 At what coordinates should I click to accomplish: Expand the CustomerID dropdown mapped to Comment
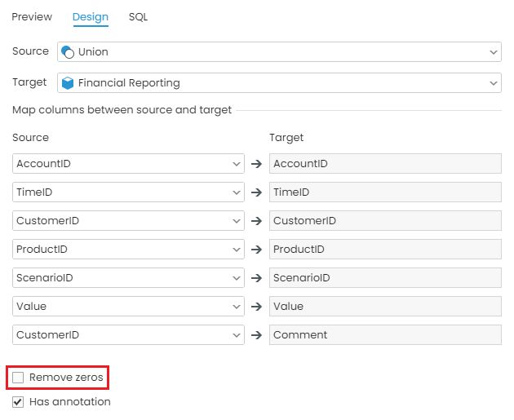coord(129,334)
